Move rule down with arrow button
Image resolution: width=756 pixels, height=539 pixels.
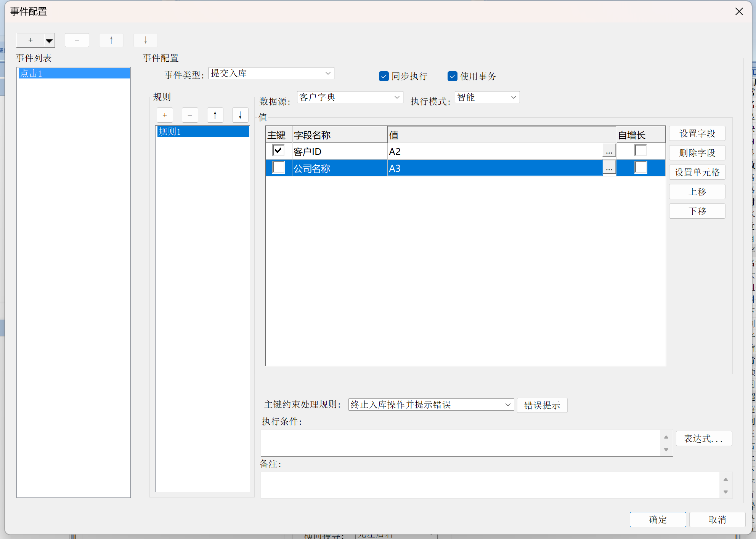point(240,115)
